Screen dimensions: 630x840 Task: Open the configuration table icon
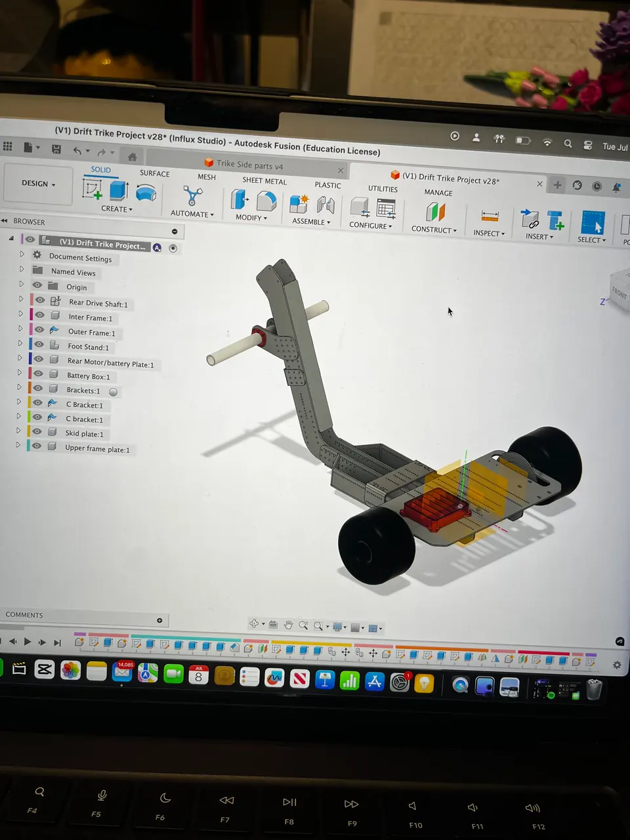click(x=387, y=209)
